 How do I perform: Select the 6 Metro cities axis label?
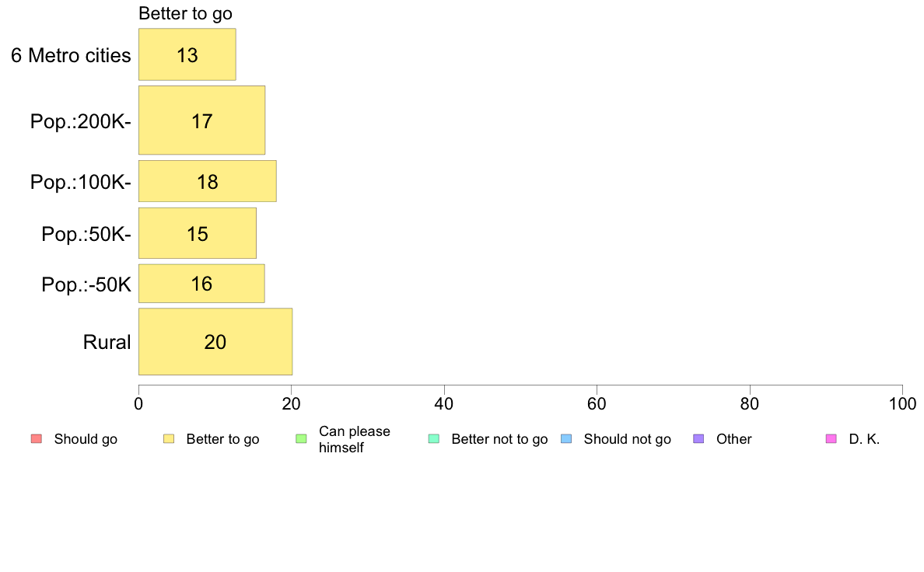[x=71, y=55]
